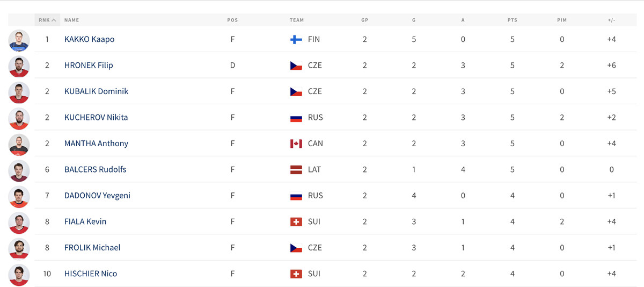Sort by the +/- column header

pyautogui.click(x=611, y=20)
